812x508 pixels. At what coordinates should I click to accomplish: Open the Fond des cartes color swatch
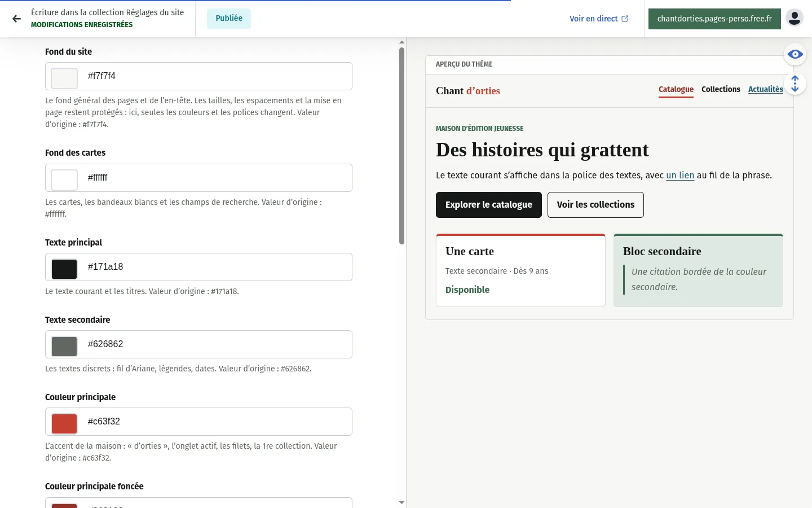(x=64, y=179)
